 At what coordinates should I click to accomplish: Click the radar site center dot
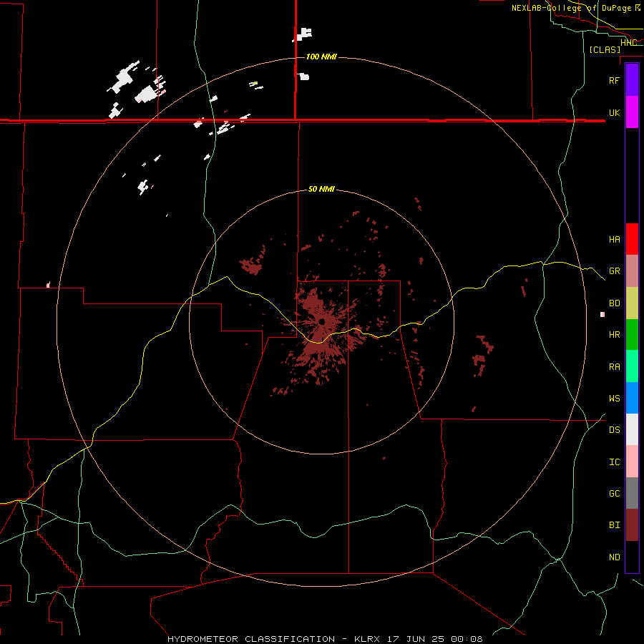322,321
